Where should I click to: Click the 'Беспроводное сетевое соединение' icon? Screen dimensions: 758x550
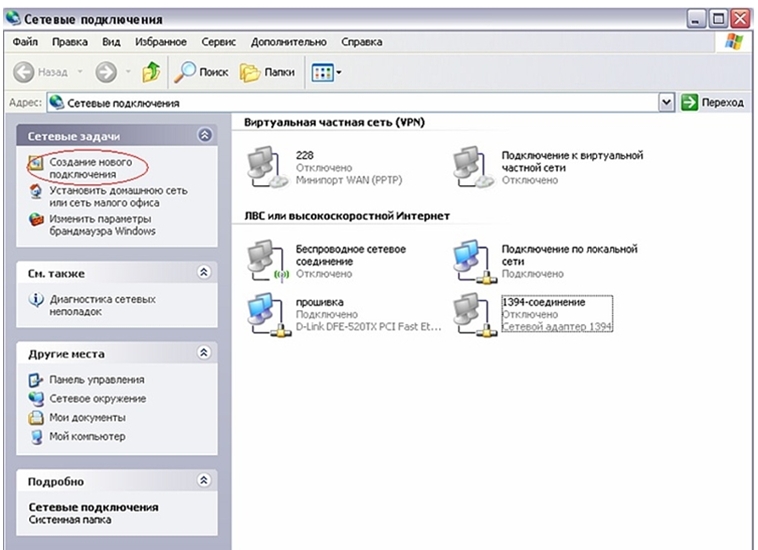pyautogui.click(x=265, y=260)
